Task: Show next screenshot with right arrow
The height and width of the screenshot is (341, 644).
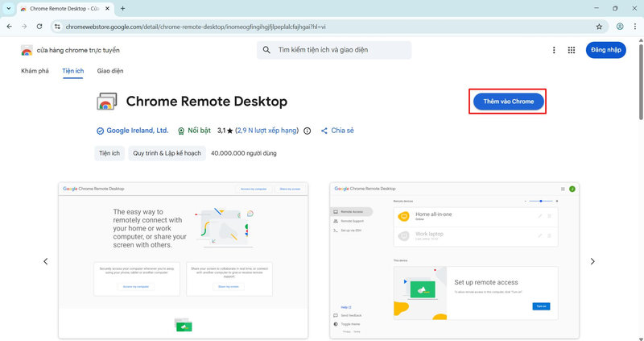Action: 592,261
